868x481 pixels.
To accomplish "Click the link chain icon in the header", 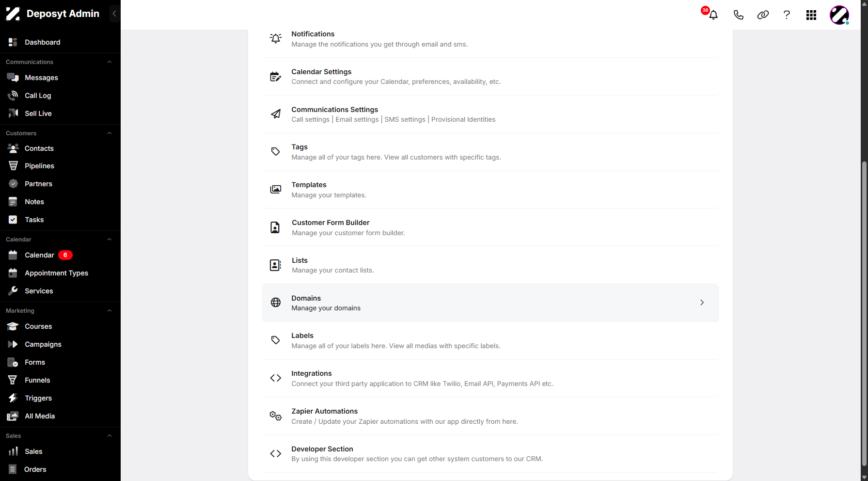I will [x=763, y=15].
